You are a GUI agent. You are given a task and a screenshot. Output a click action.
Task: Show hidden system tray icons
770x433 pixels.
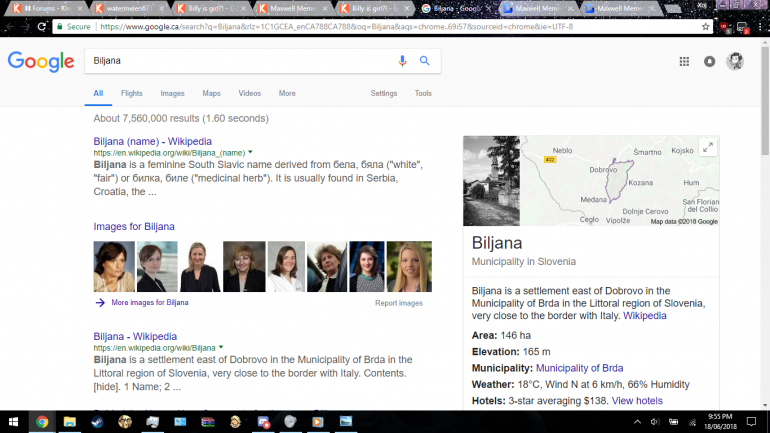tap(637, 422)
